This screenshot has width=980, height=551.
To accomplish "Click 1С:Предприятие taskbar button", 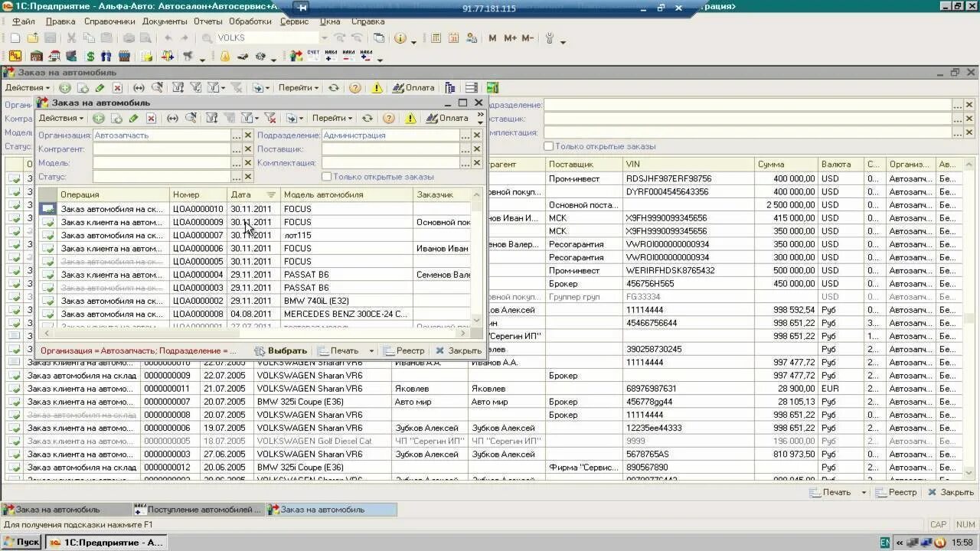I will pos(105,543).
